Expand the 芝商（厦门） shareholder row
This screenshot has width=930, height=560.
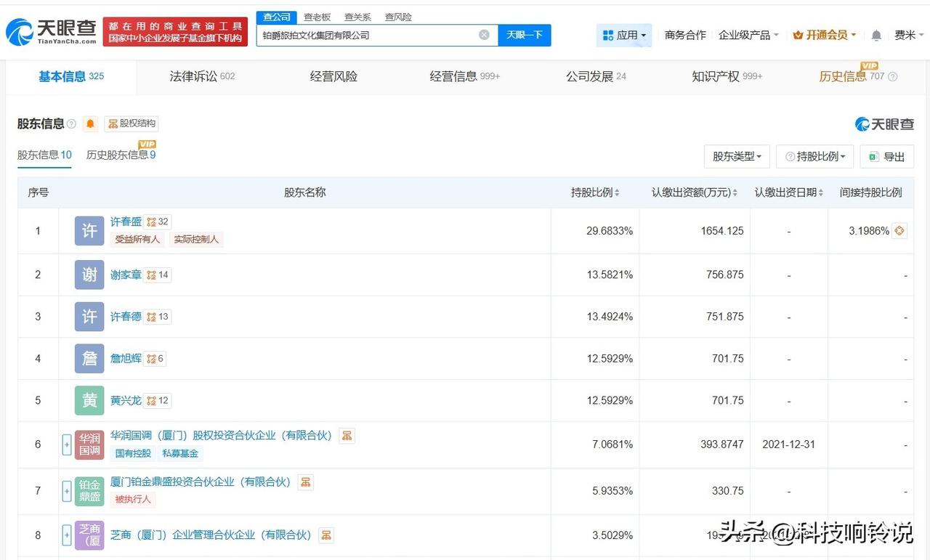67,535
